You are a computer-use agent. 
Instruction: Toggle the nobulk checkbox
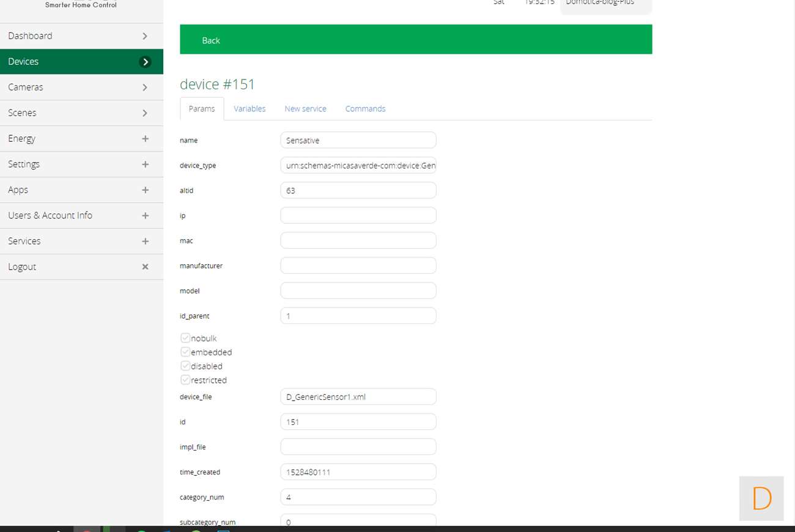[185, 338]
